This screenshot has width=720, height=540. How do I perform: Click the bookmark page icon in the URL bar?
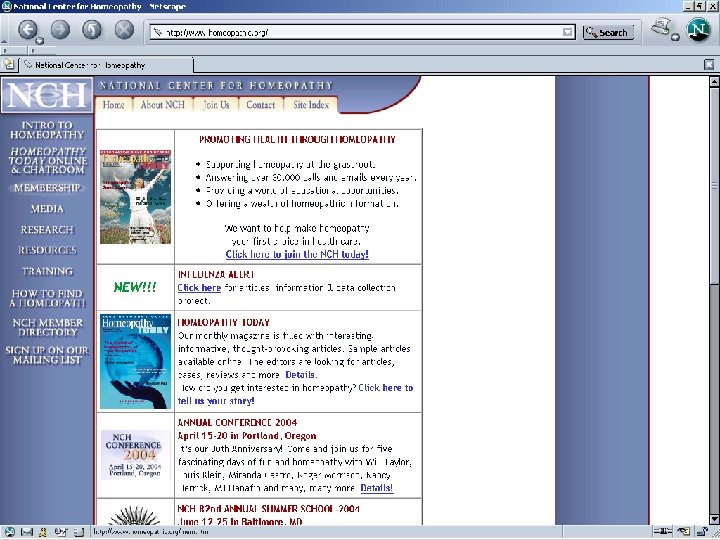[158, 32]
